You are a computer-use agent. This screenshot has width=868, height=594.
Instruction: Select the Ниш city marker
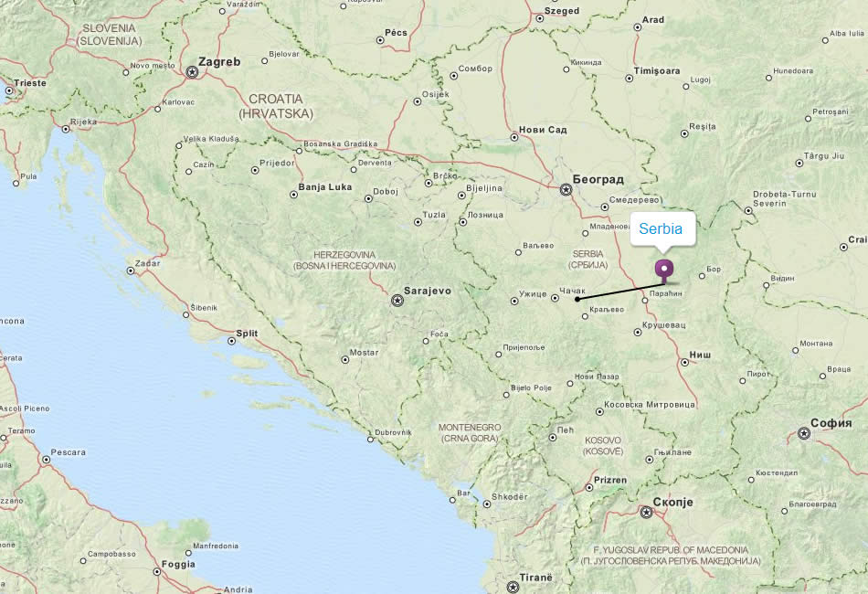tap(684, 363)
